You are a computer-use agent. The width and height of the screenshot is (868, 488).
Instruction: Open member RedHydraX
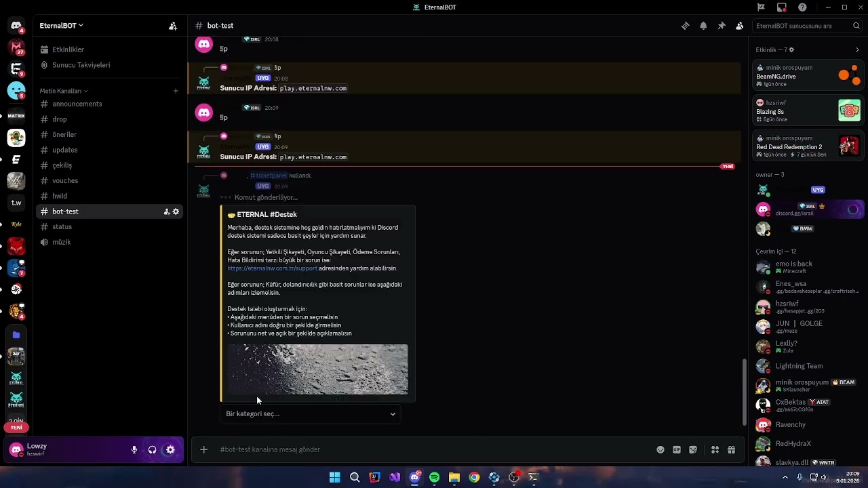click(x=808, y=444)
